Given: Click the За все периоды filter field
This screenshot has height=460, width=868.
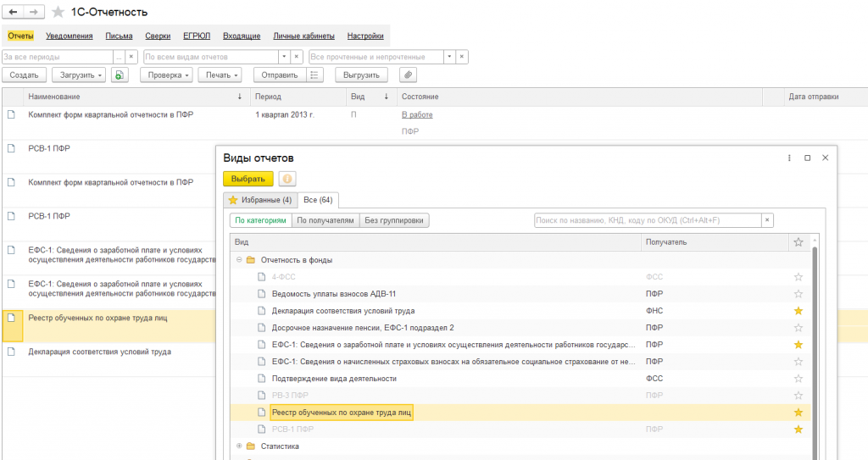Looking at the screenshot, I should point(58,57).
